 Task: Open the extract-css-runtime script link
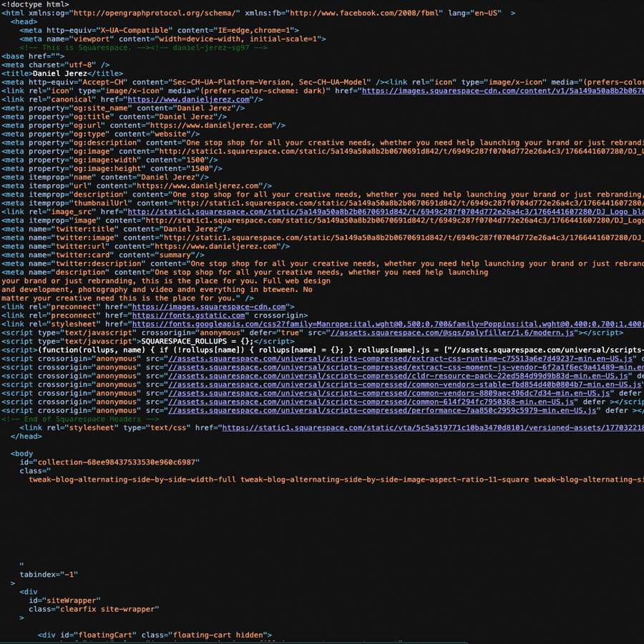coord(401,358)
